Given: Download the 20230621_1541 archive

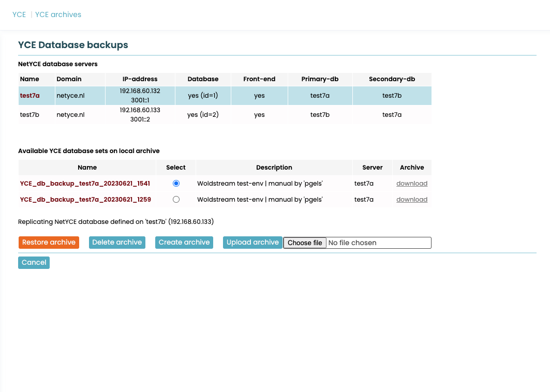Looking at the screenshot, I should click(x=411, y=184).
